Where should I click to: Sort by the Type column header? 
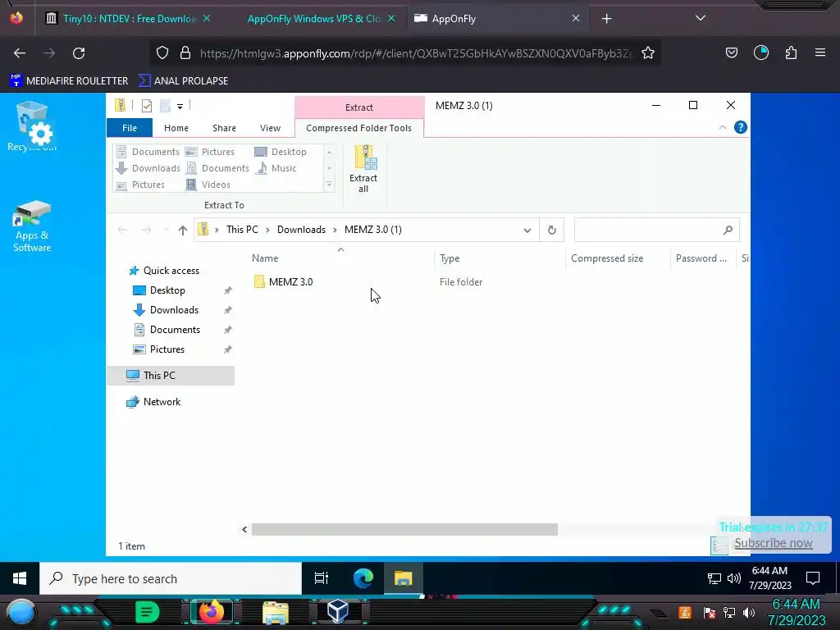coord(450,258)
